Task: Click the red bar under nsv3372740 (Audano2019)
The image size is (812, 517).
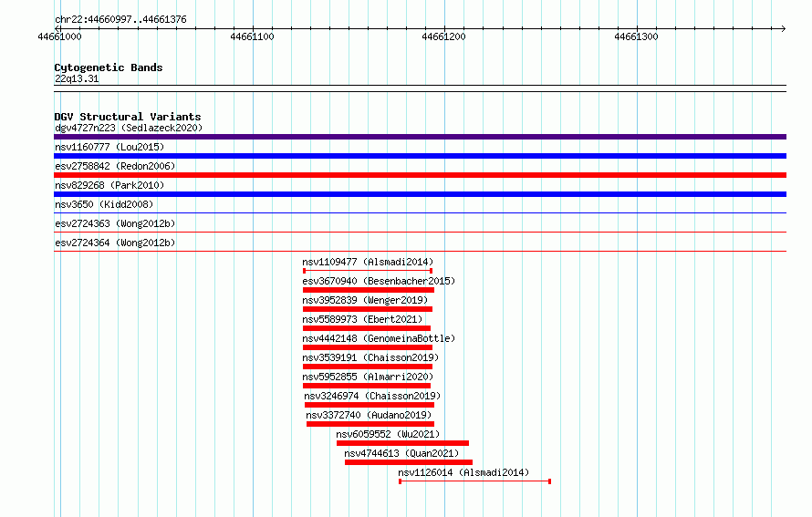Action: click(x=370, y=424)
